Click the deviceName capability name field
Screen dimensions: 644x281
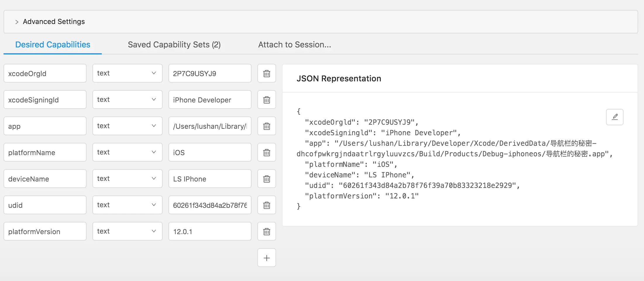coord(45,179)
